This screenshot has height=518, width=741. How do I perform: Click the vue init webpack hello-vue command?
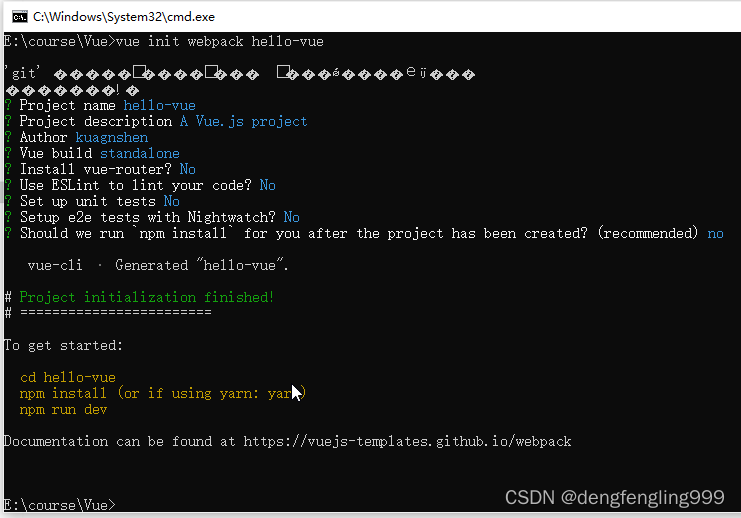tap(220, 42)
